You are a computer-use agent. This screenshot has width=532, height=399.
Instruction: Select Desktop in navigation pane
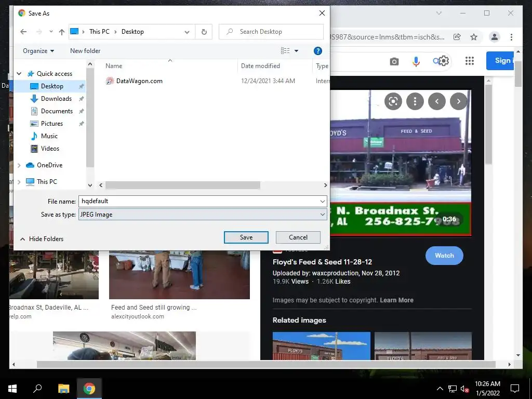coord(52,86)
